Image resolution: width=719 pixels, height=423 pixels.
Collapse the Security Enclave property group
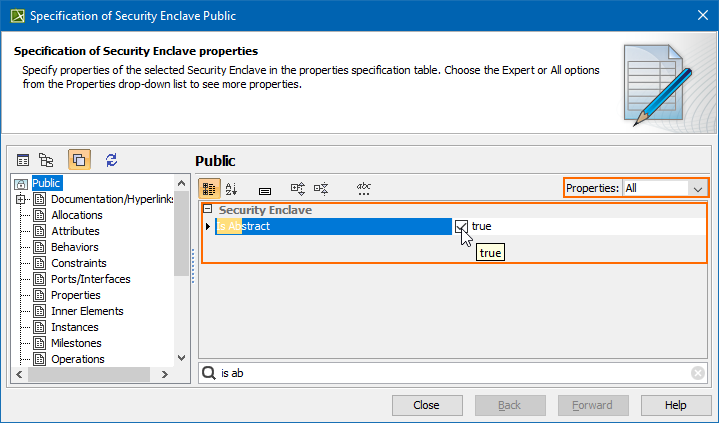click(x=207, y=210)
